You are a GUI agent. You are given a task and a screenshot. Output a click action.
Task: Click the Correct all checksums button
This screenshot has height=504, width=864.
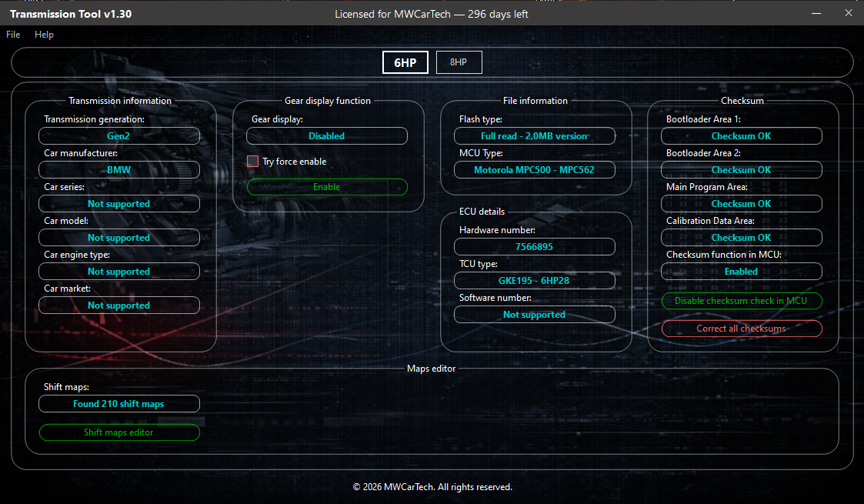coord(741,329)
